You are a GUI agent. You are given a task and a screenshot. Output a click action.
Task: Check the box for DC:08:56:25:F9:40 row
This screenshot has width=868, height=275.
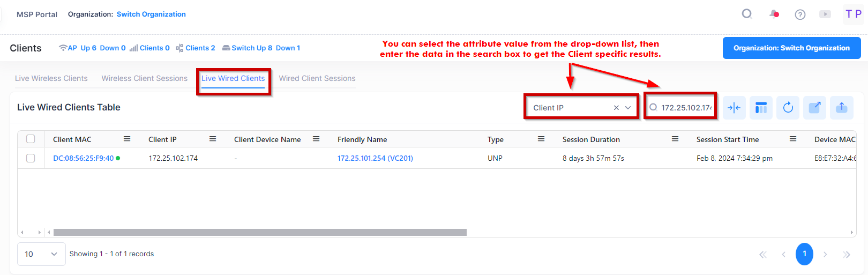coord(31,158)
